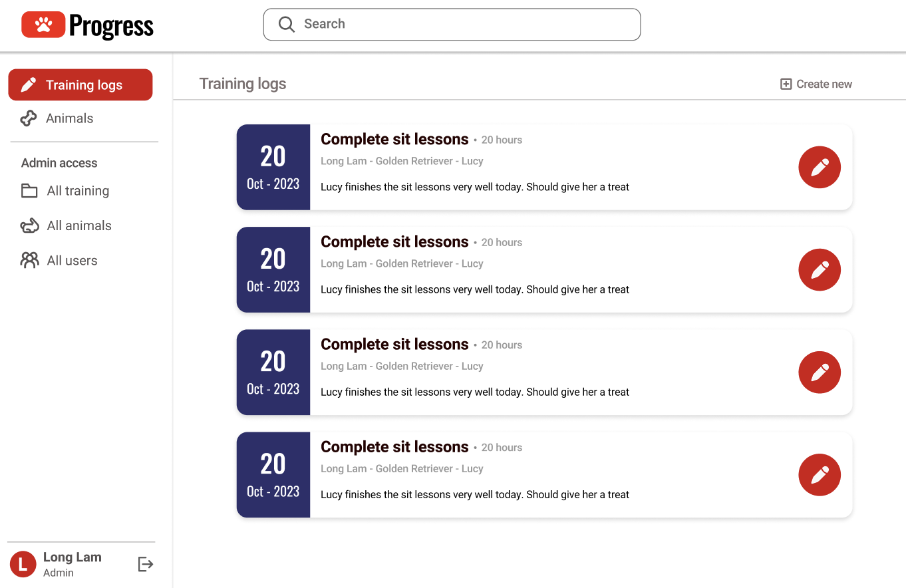Screen dimensions: 906x588
Task: Edit the first Complete sit lessons entry
Action: [820, 168]
